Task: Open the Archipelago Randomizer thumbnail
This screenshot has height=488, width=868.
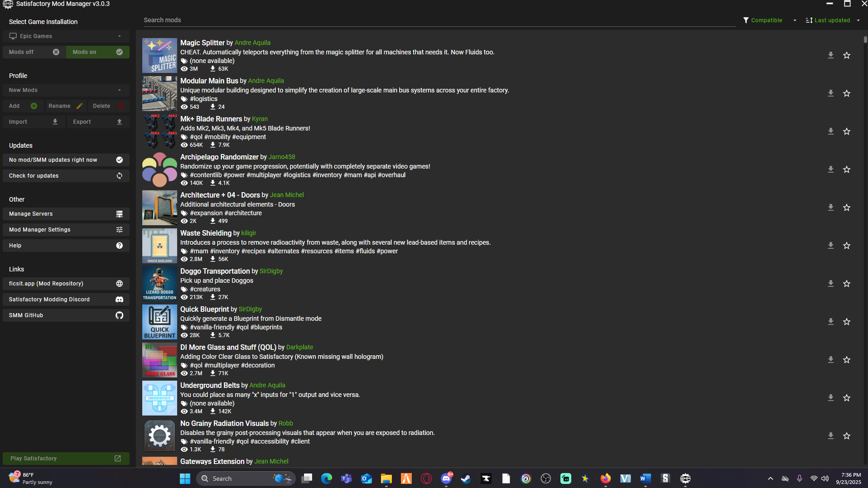Action: (159, 169)
